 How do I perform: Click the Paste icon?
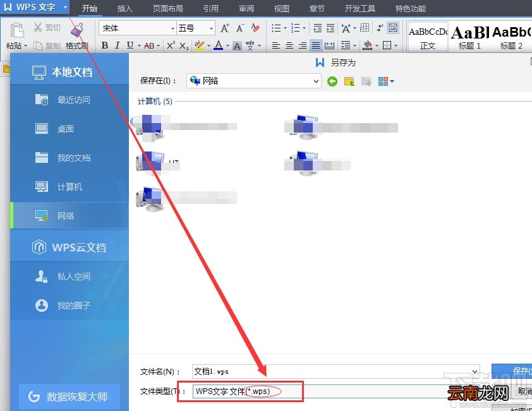tap(17, 30)
